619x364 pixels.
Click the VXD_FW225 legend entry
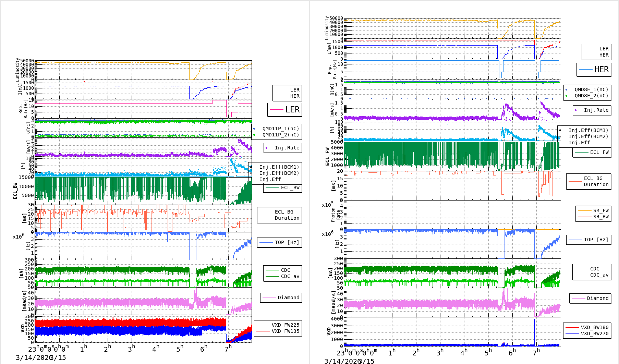(285, 325)
